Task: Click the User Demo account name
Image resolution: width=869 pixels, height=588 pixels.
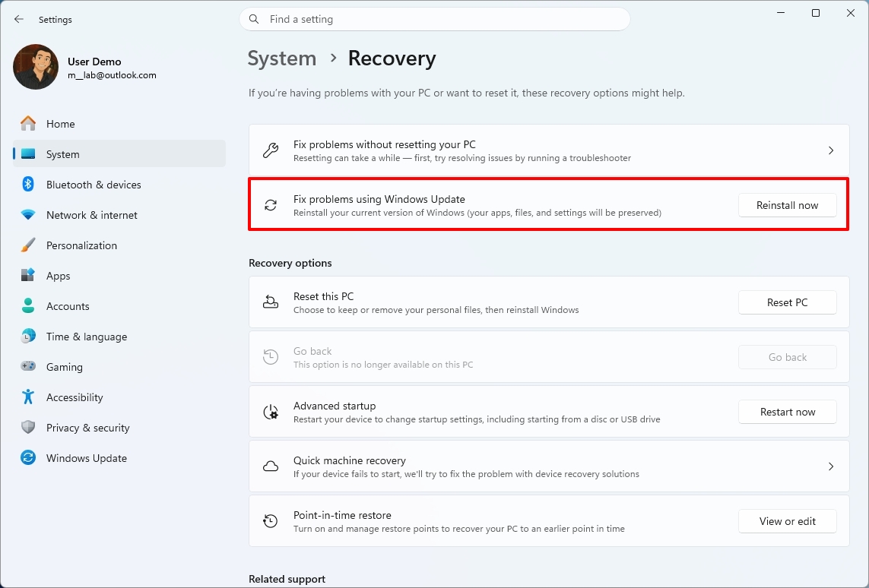Action: pos(94,62)
